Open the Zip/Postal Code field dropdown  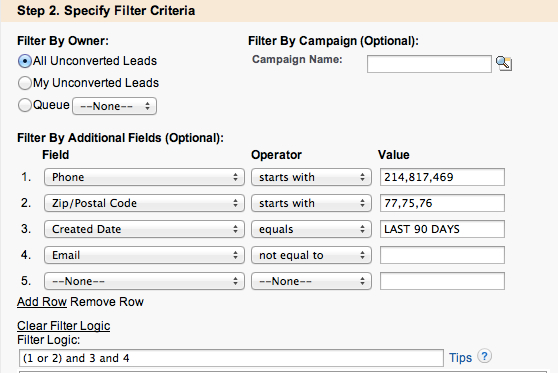pyautogui.click(x=144, y=203)
